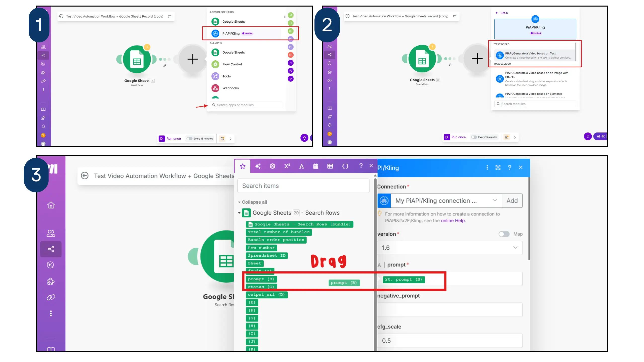This screenshot has width=644, height=362.
Task: Click the purple lightbulb button in panel 1
Action: [304, 138]
